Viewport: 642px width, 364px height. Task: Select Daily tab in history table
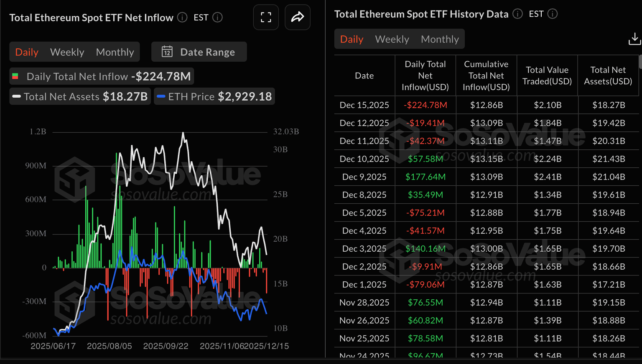pyautogui.click(x=352, y=39)
